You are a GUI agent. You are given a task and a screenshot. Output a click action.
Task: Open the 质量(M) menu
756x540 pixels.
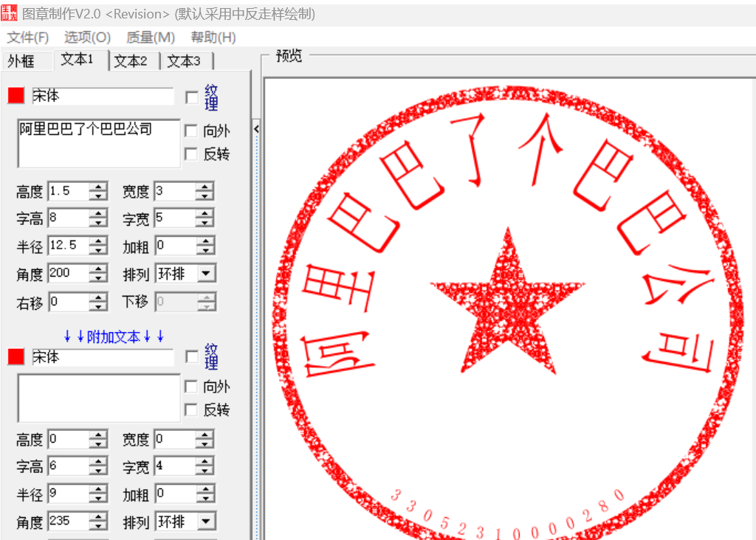(151, 37)
